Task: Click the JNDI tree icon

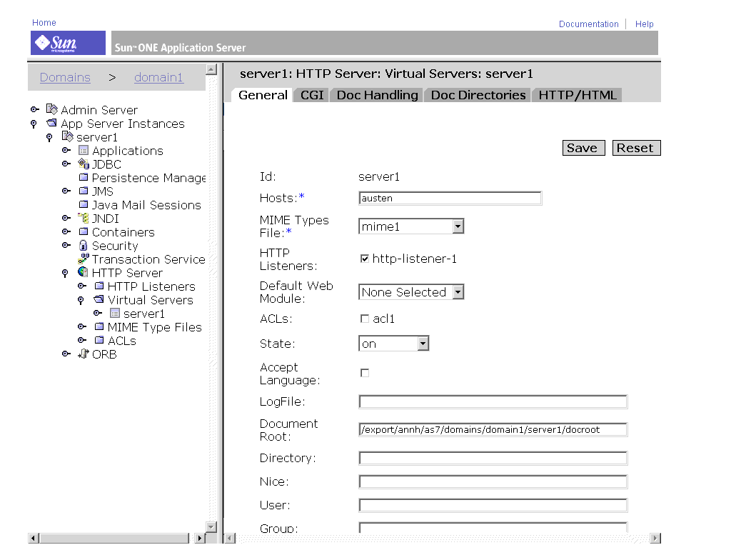Action: tap(84, 218)
